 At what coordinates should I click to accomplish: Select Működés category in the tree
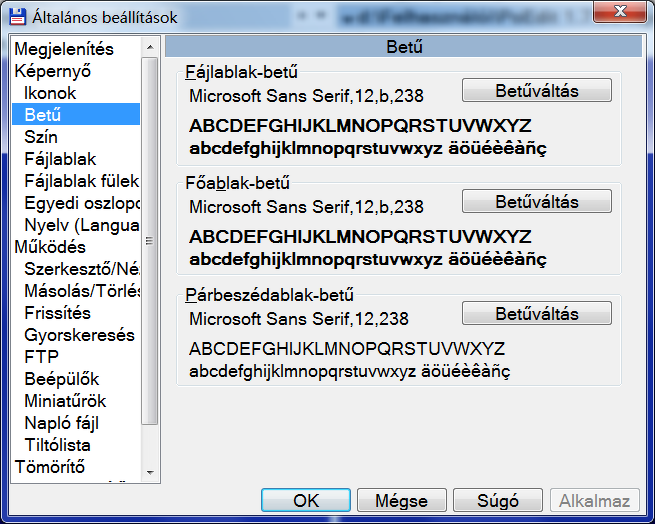[50, 247]
